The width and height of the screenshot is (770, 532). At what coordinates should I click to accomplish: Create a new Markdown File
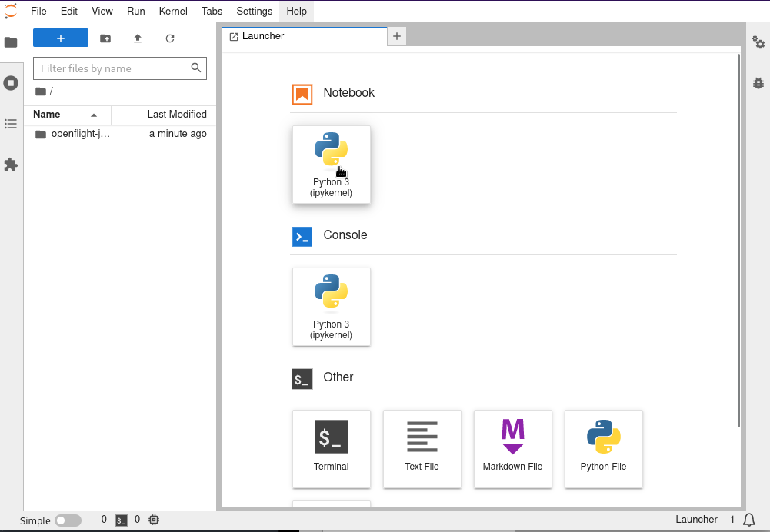(x=512, y=449)
